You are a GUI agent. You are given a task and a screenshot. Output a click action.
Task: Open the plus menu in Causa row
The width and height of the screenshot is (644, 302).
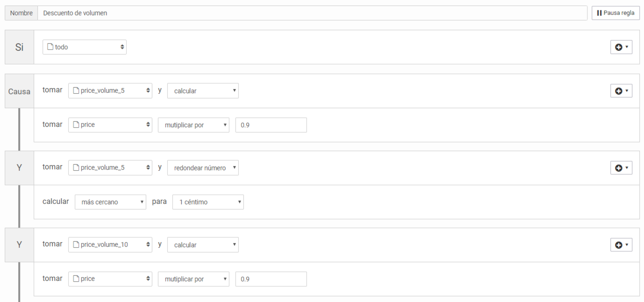click(x=621, y=91)
